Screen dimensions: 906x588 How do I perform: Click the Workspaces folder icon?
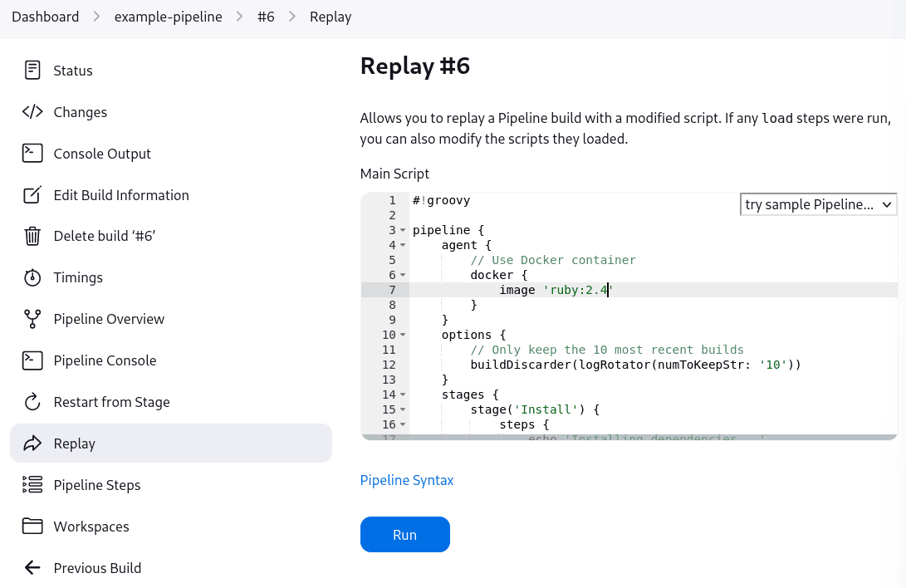[x=32, y=527]
